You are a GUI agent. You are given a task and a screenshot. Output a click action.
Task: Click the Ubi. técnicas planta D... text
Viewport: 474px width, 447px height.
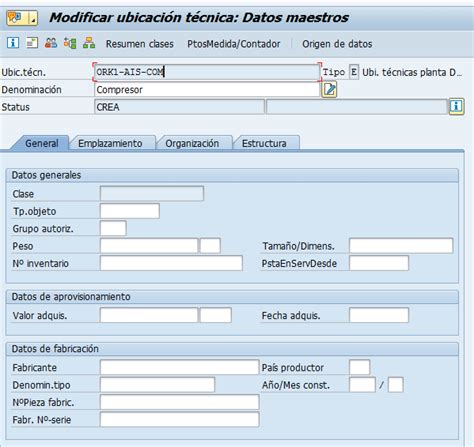412,72
